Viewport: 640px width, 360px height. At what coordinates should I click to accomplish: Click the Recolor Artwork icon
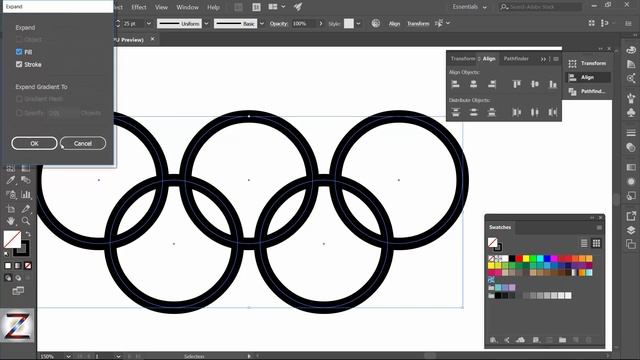376,24
